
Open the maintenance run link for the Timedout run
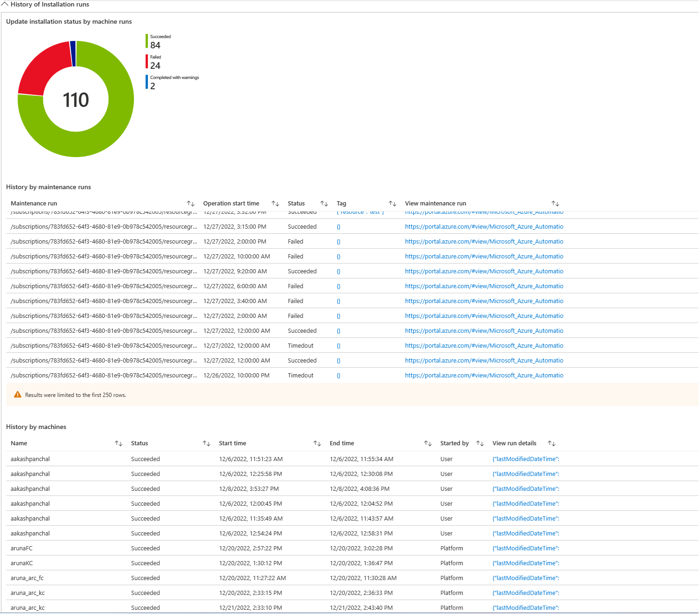point(484,345)
